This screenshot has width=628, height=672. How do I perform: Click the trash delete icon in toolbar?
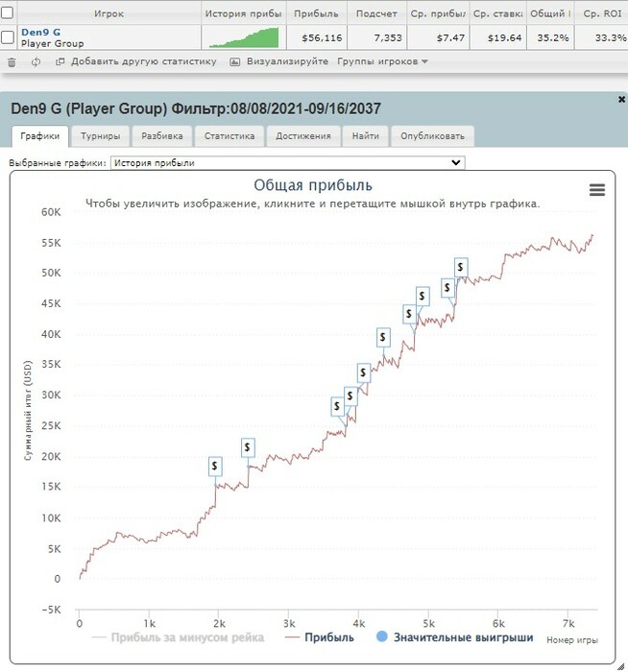[12, 62]
